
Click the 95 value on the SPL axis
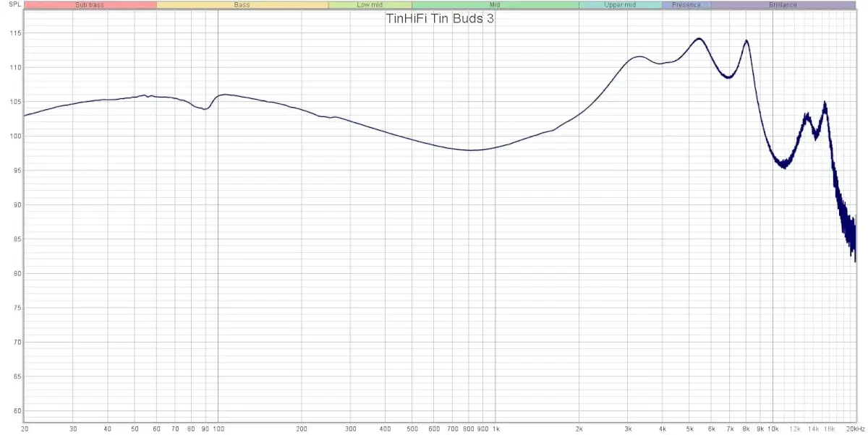16,171
